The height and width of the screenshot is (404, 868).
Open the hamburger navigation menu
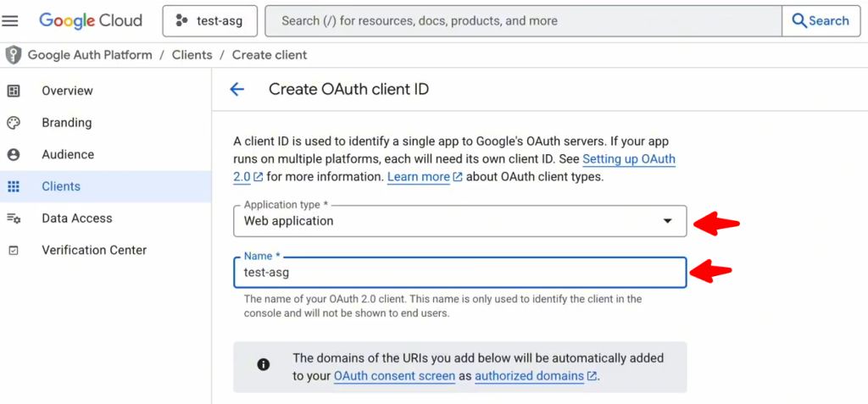(x=11, y=21)
